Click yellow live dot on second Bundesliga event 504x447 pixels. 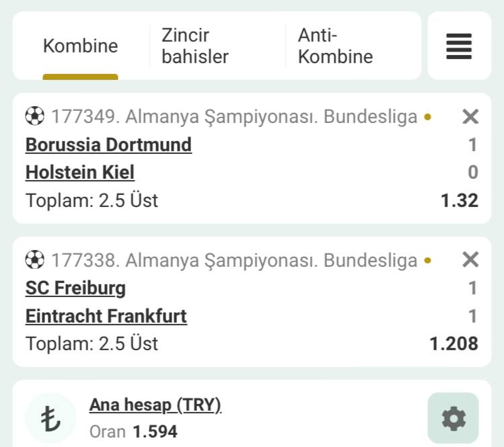(x=427, y=260)
